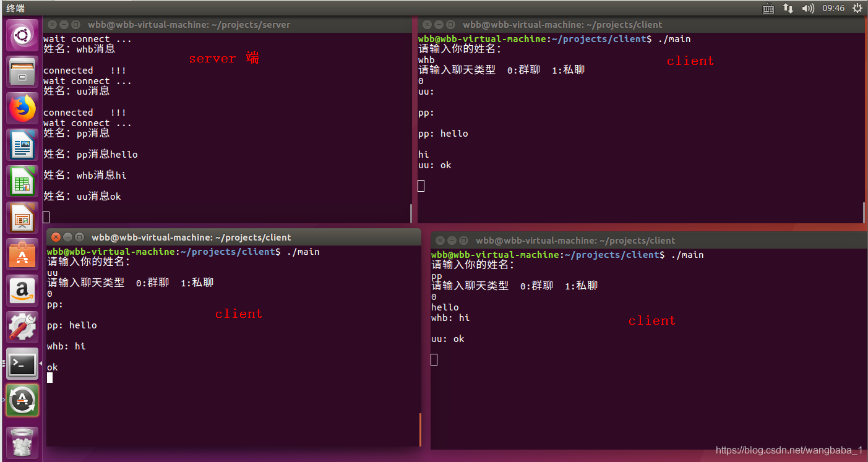Viewport: 868px width, 462px height.
Task: Close the pp client terminal window
Action: click(440, 240)
